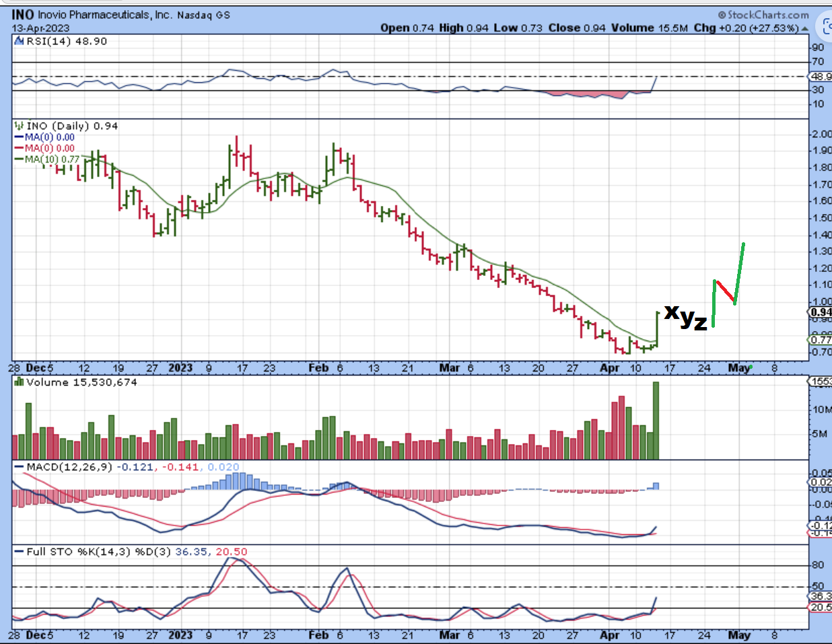The image size is (832, 644).
Task: Click the MACD(12,26,9) indicator label
Action: coord(69,467)
